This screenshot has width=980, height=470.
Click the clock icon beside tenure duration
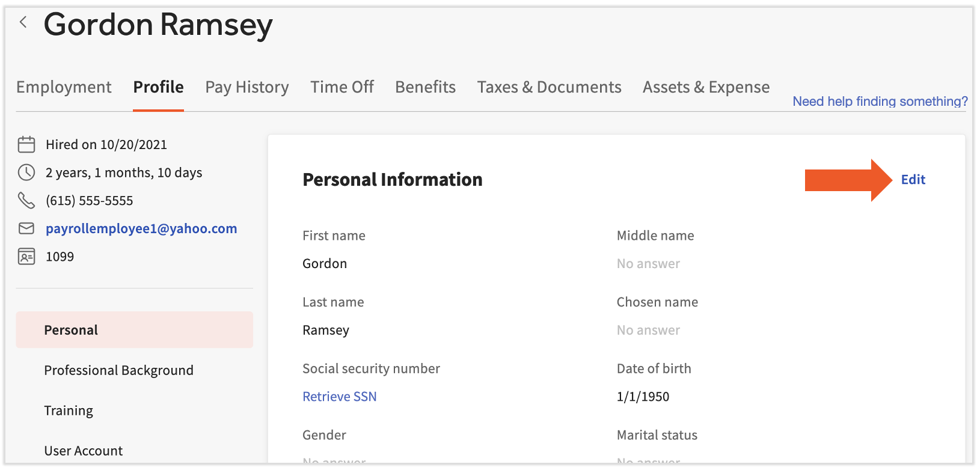[26, 172]
